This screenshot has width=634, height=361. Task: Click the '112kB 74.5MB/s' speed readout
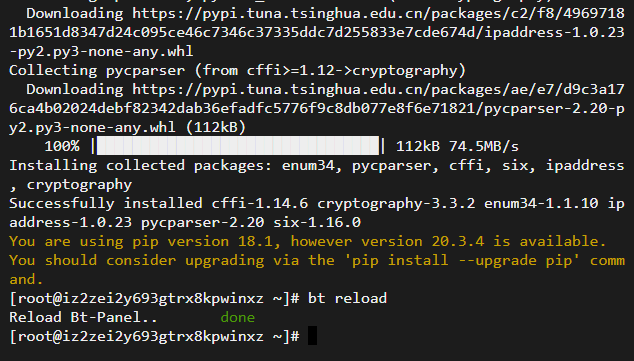[457, 146]
